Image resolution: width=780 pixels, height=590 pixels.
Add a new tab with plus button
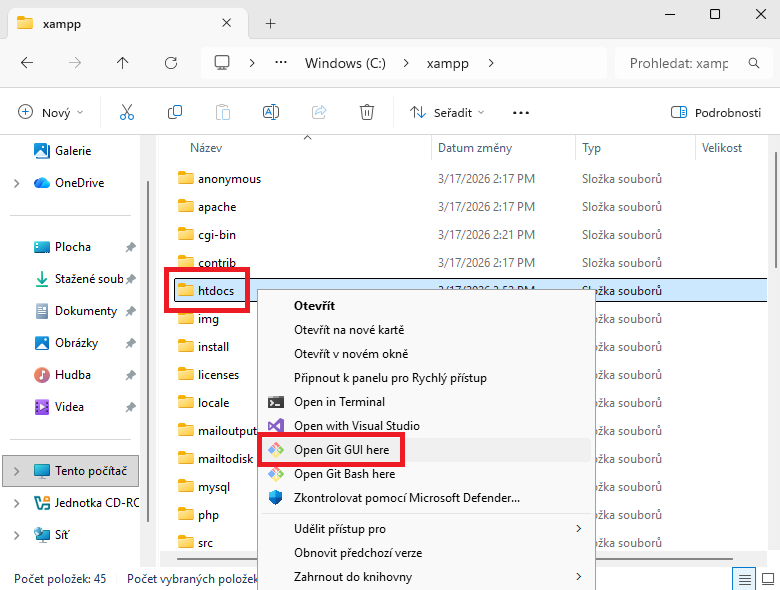[270, 23]
